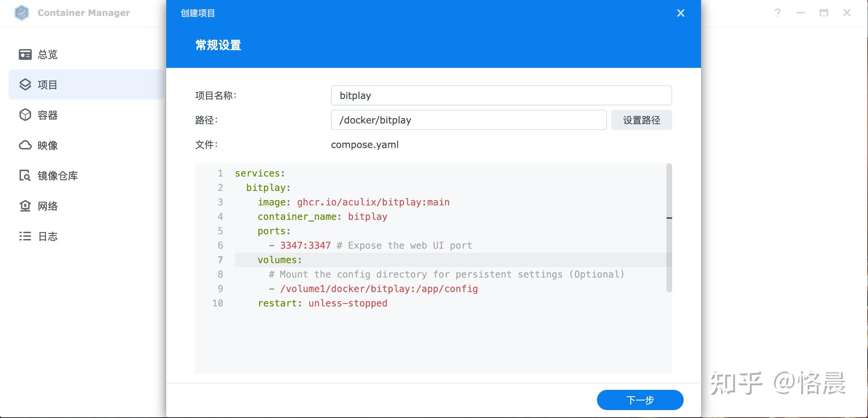
Task: Close the 创建项目 dialog
Action: (680, 13)
